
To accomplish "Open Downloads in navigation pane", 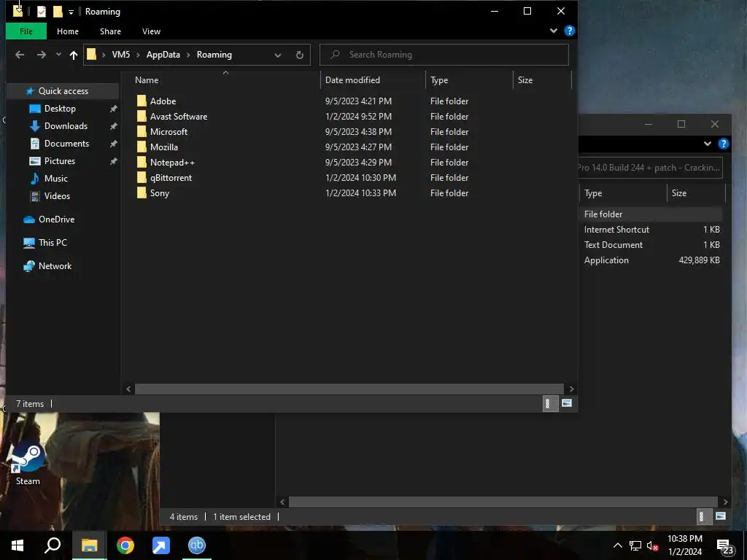I will point(66,126).
